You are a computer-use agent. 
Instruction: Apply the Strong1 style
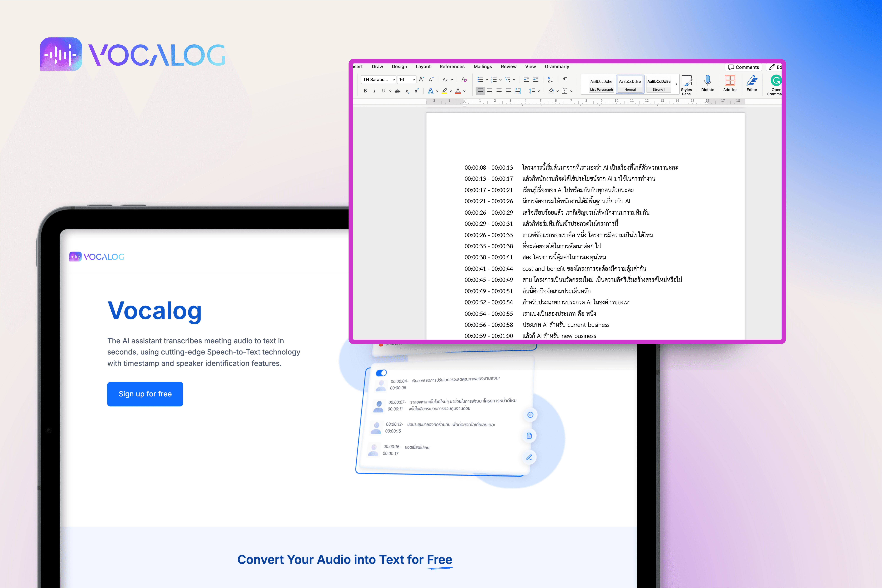659,84
